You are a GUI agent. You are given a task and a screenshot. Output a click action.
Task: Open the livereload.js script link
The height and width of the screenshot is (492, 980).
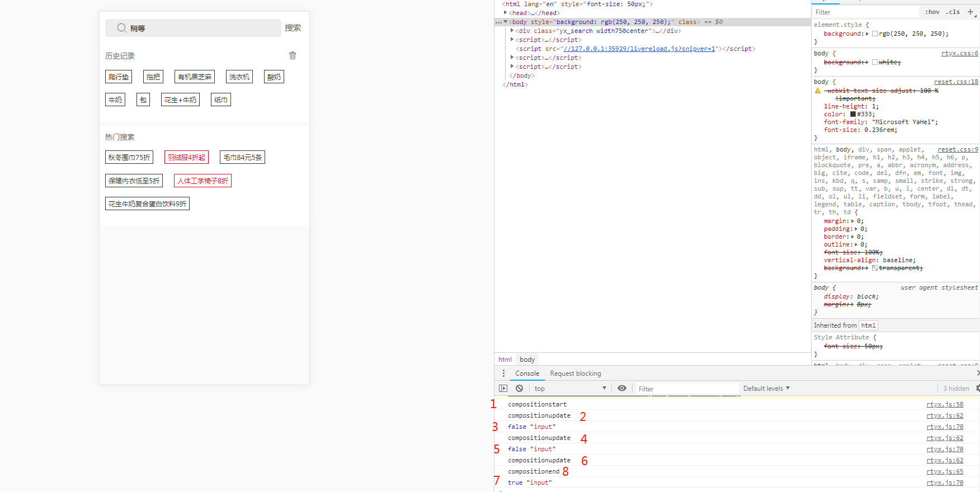[639, 49]
